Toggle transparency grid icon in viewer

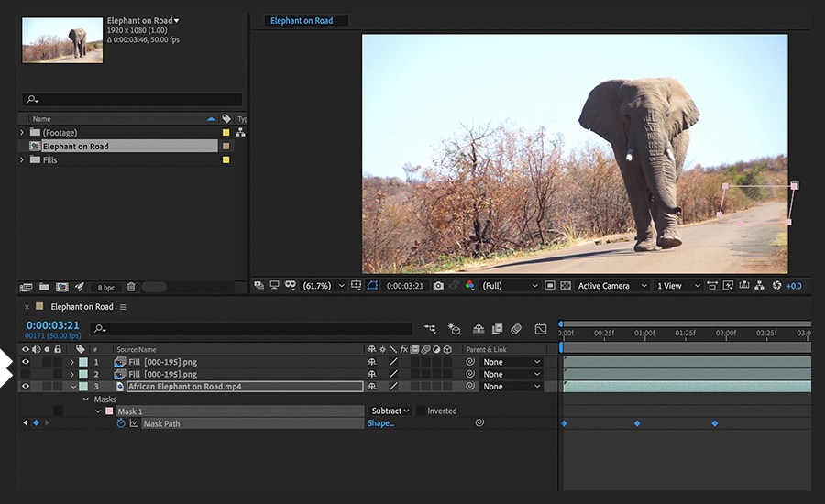pos(565,286)
